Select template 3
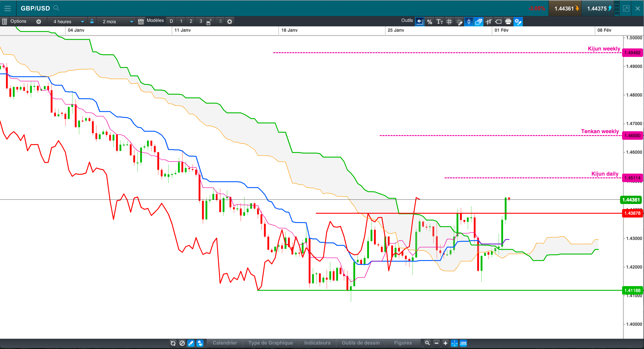Image resolution: width=644 pixels, height=349 pixels. [x=201, y=21]
